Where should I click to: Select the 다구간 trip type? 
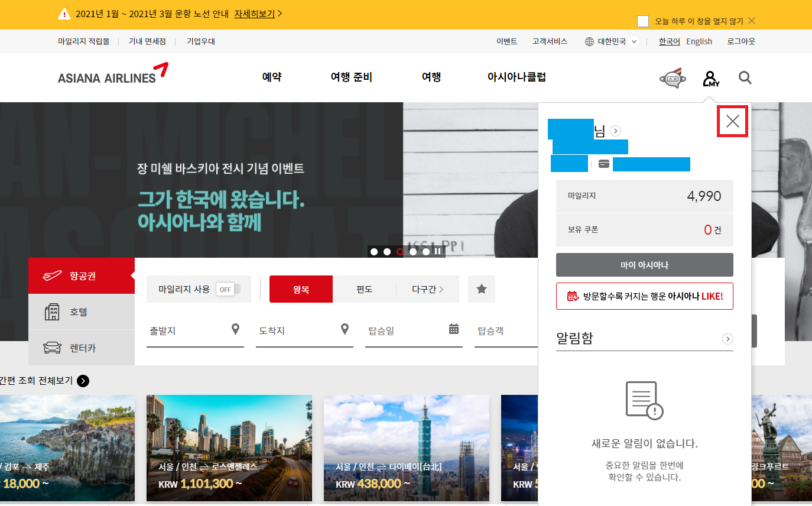click(427, 289)
